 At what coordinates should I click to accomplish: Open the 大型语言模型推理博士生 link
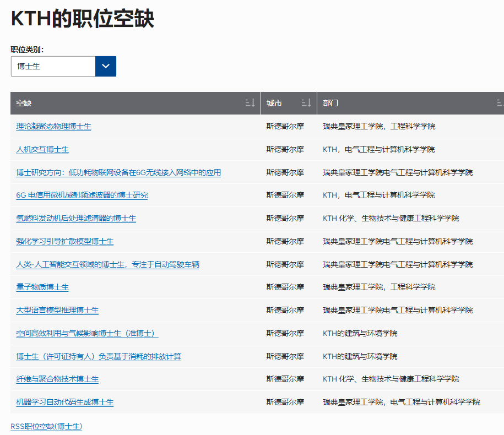[57, 310]
